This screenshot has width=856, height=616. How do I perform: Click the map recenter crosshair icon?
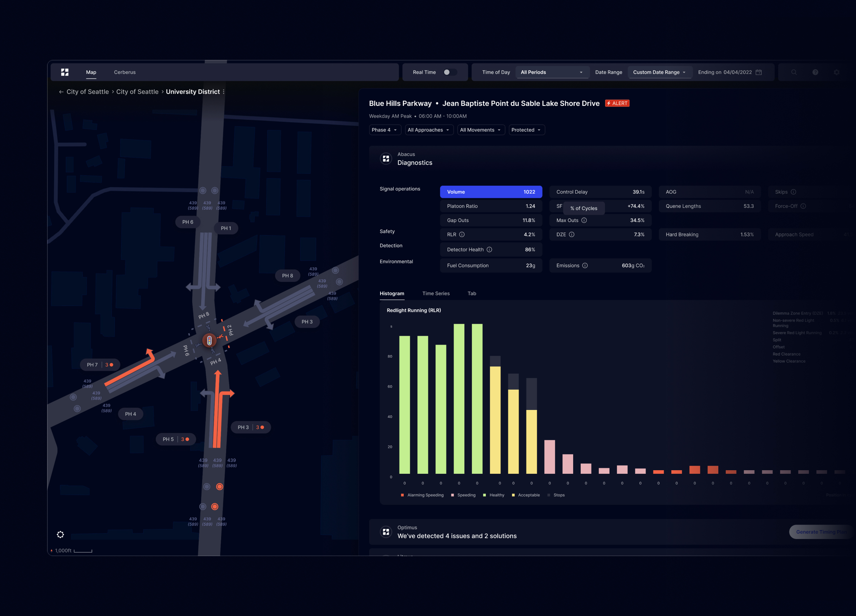(x=60, y=534)
